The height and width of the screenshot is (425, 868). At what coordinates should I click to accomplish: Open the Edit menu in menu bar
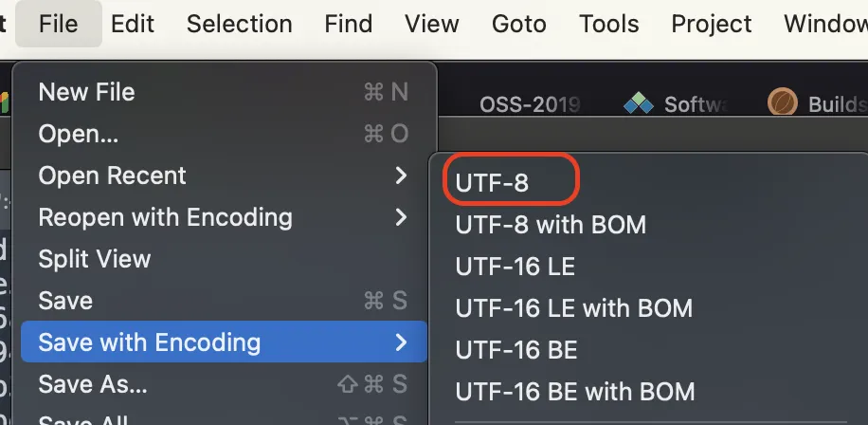pyautogui.click(x=133, y=24)
